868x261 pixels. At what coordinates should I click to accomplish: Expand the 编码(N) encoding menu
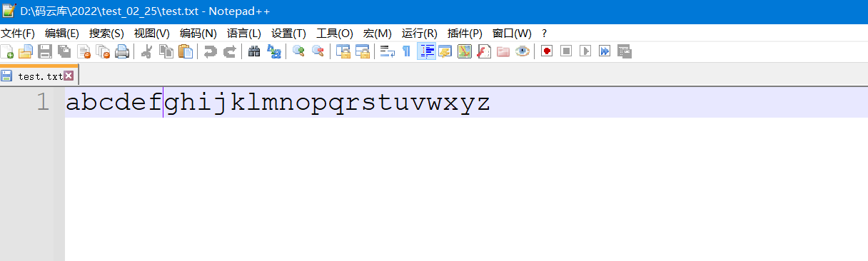198,34
